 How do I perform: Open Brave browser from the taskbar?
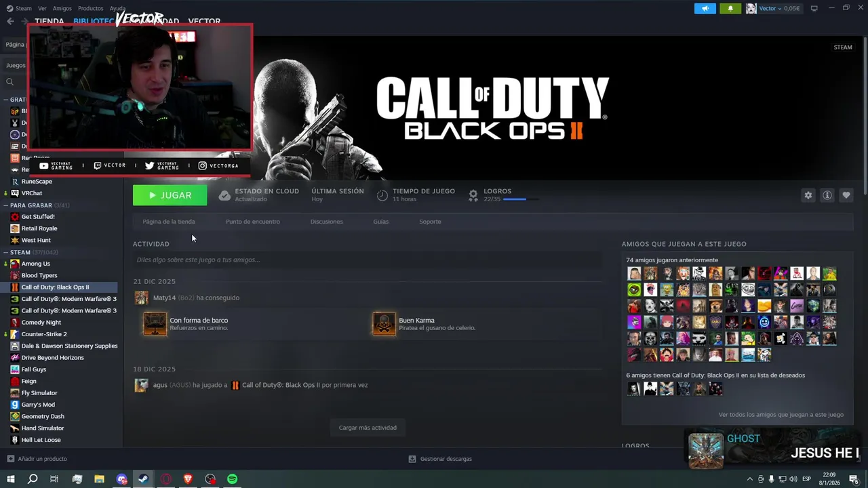188,479
